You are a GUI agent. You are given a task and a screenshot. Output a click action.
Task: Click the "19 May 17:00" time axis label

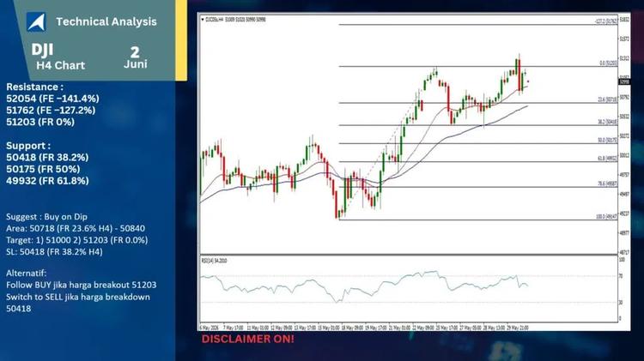tap(376, 328)
